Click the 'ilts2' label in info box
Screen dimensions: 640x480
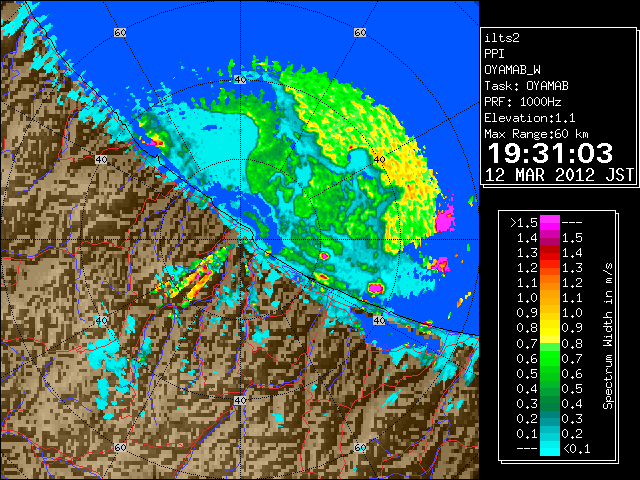502,38
